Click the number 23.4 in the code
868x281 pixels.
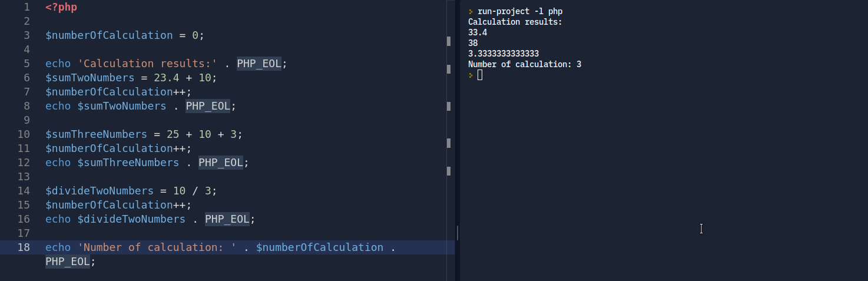point(179,78)
